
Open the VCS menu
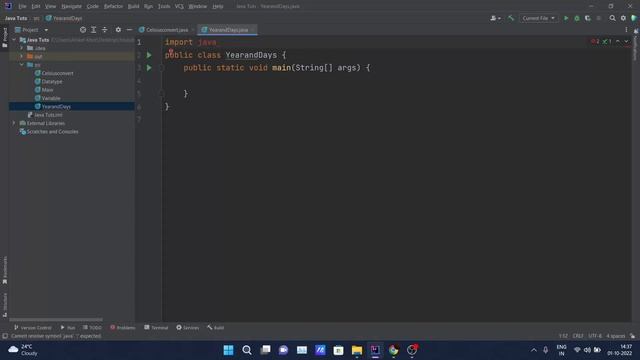coord(179,6)
